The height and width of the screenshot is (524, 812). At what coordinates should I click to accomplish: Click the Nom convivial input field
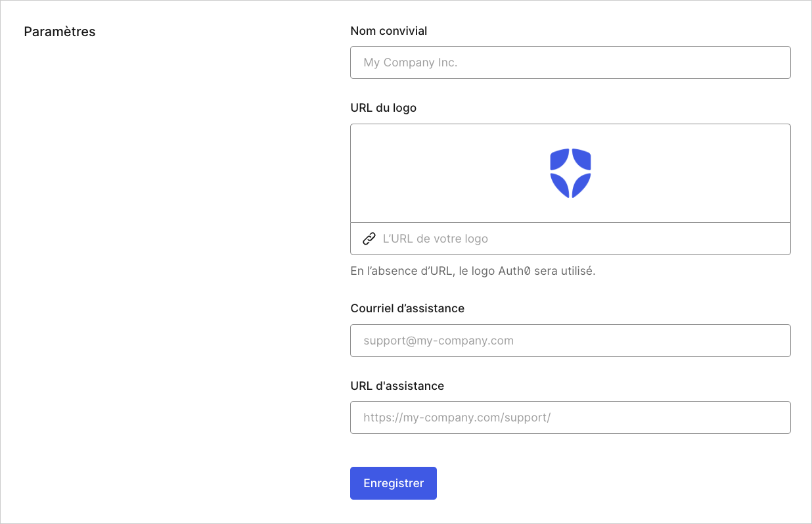(570, 62)
